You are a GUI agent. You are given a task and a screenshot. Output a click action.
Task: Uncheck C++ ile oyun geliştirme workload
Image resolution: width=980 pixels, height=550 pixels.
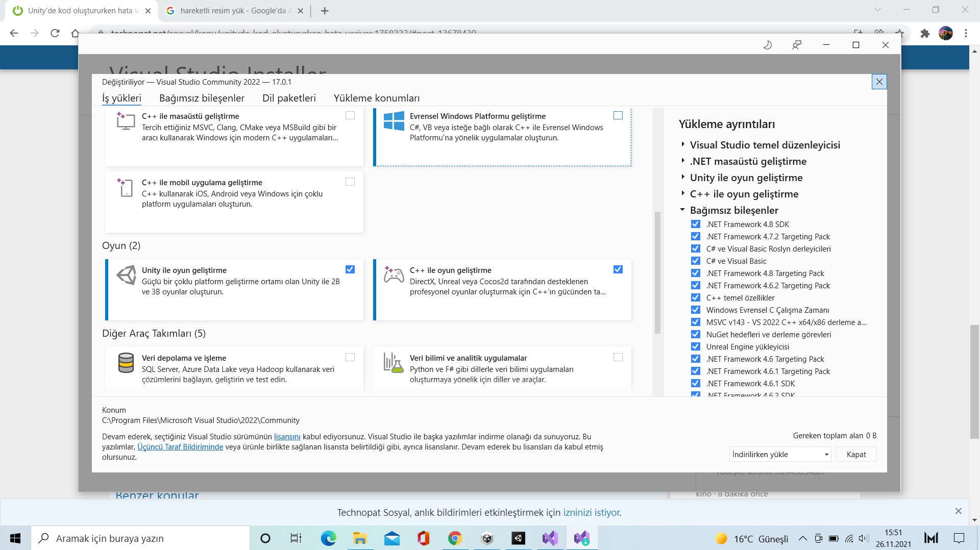point(618,269)
